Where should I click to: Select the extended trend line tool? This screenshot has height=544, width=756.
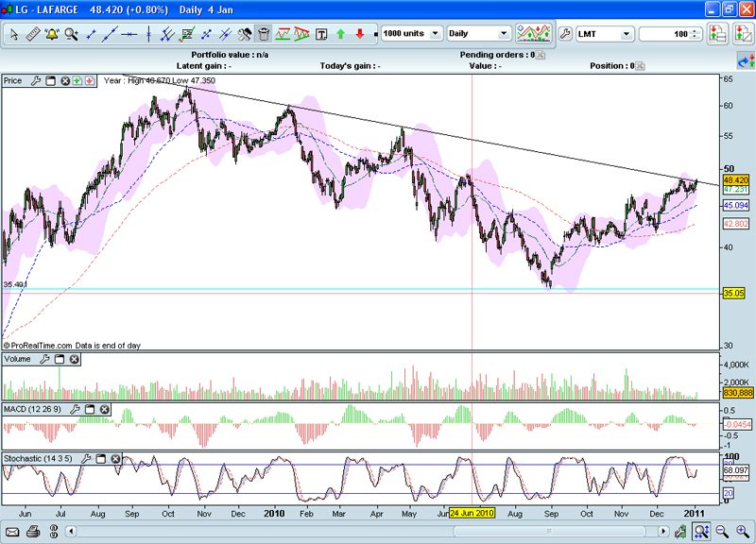pos(110,34)
